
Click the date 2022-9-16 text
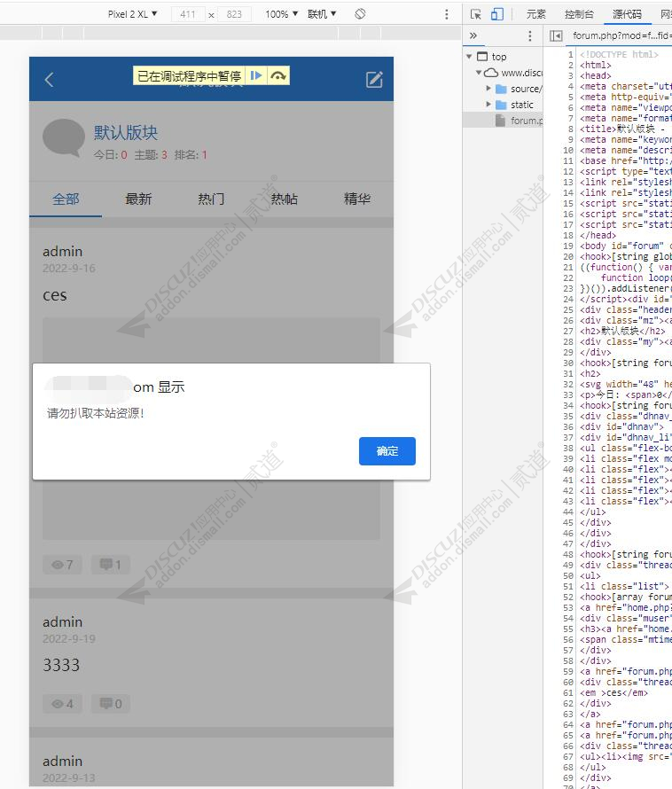click(x=69, y=269)
